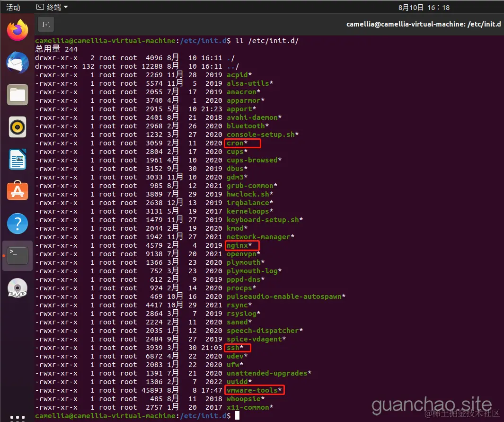Open the clock showing 8月10日 16:18
Image resolution: width=504 pixels, height=422 pixels.
click(x=424, y=8)
